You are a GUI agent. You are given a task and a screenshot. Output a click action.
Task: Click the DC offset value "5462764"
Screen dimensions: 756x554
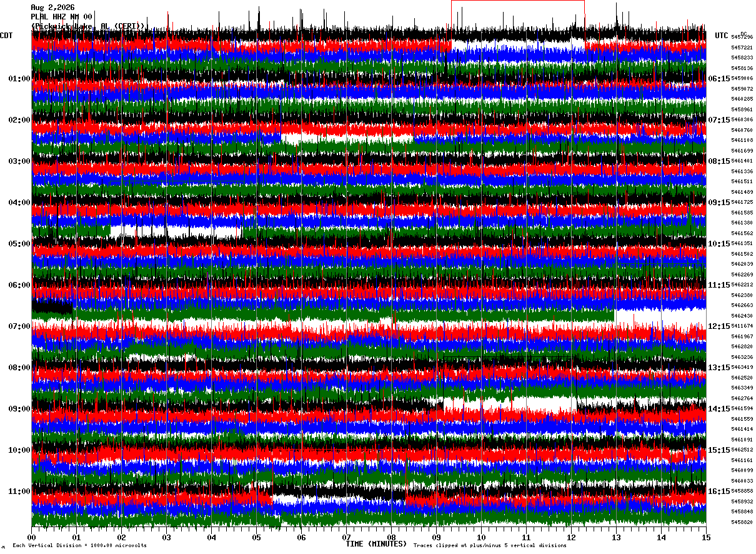click(x=742, y=398)
